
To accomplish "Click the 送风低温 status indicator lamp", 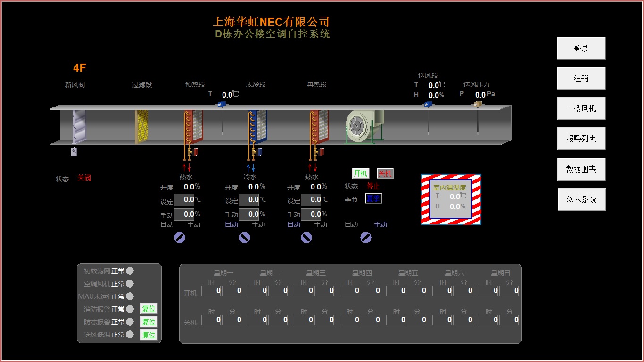I will tap(130, 335).
